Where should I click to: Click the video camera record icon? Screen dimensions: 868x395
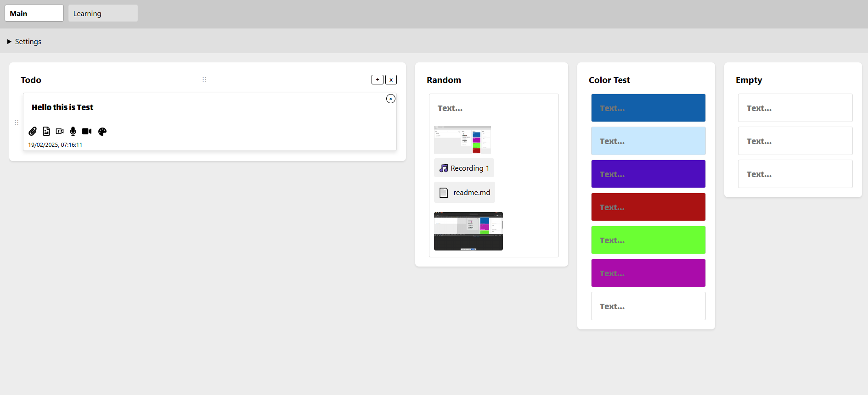pos(87,131)
